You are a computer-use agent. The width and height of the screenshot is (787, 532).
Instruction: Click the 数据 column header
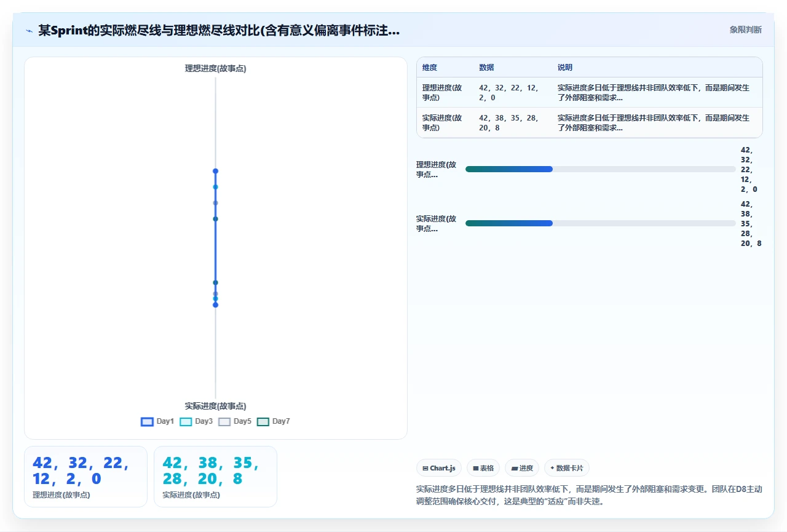click(x=486, y=68)
